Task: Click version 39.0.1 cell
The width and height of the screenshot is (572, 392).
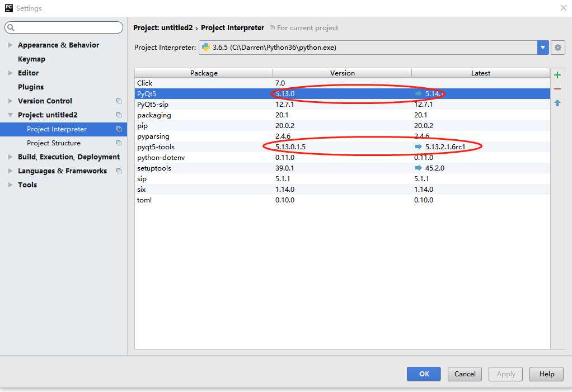Action: [284, 168]
